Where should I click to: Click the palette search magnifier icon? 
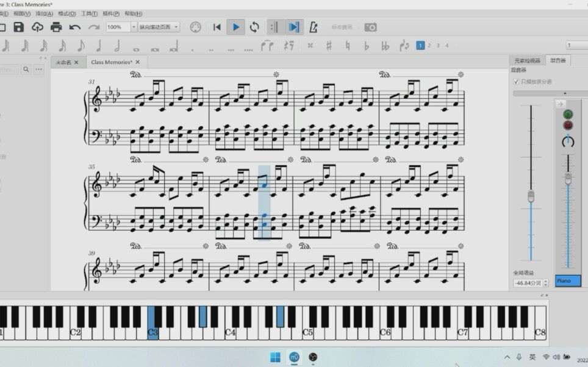(x=26, y=69)
